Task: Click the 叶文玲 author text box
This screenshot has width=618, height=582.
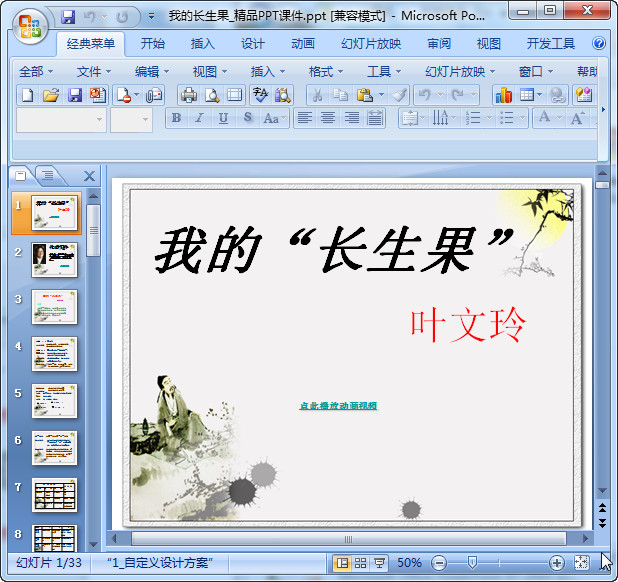Action: coord(468,325)
